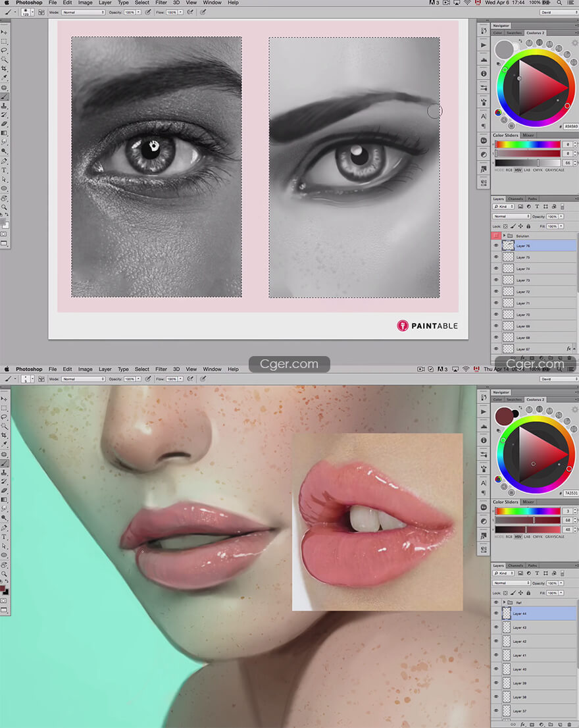Click the dark red foreground swatch in lower Coolorus
Screen dimensions: 579x728
coord(504,416)
